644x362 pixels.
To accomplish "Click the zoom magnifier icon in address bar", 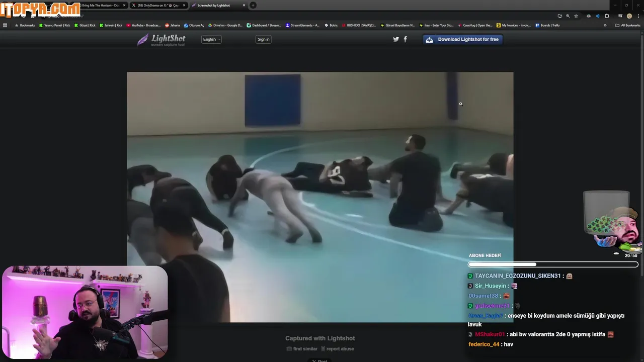I will tap(568, 16).
